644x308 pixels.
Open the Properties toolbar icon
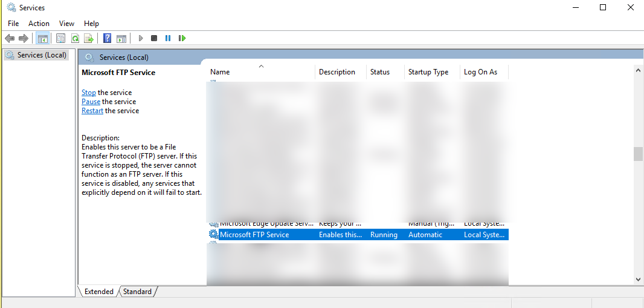point(61,38)
